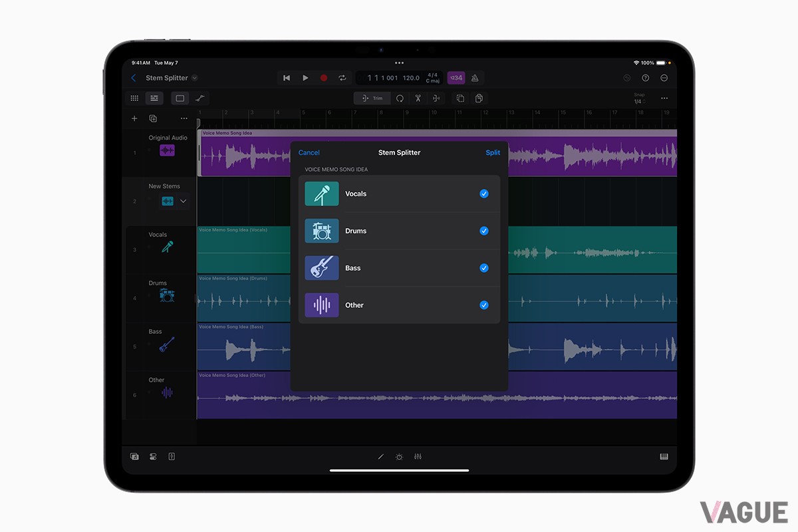The height and width of the screenshot is (532, 798).
Task: Uncheck the Drums stem checkbox
Action: pyautogui.click(x=484, y=231)
